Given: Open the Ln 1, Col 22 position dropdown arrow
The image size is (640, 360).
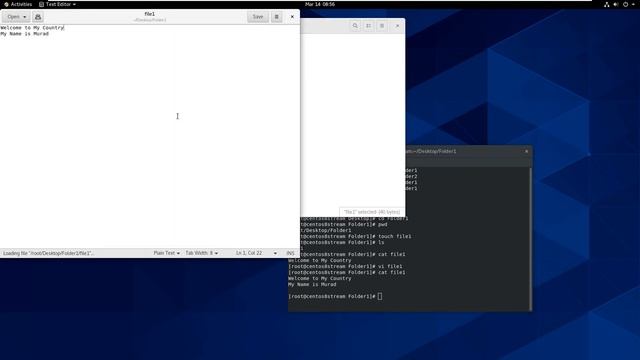Looking at the screenshot, I should (x=275, y=253).
